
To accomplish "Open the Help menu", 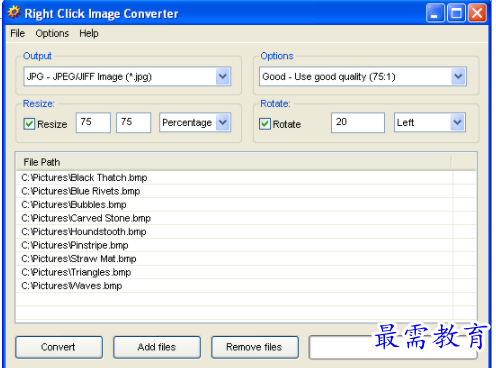I will pos(89,33).
